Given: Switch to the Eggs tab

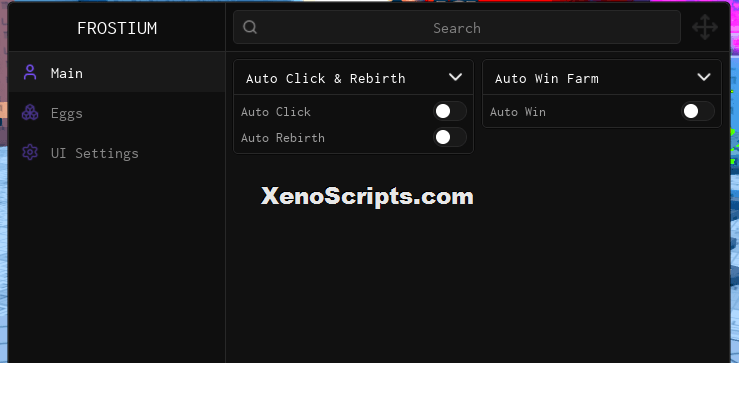Looking at the screenshot, I should [117, 113].
